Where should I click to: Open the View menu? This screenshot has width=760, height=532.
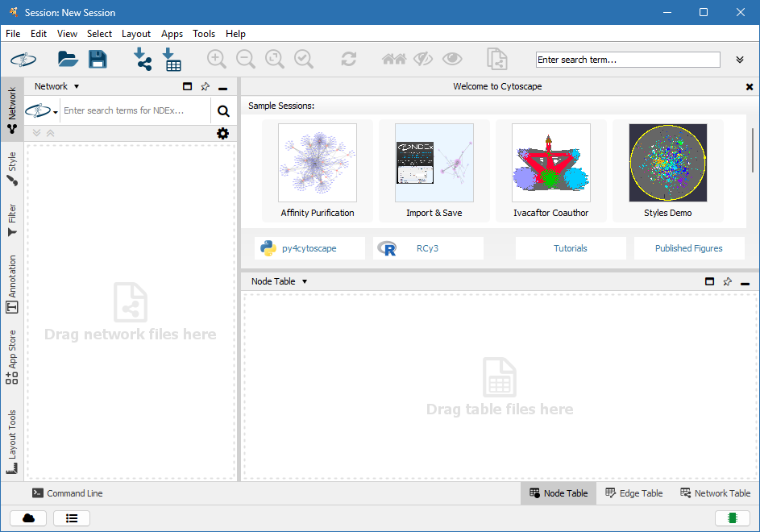(x=67, y=34)
